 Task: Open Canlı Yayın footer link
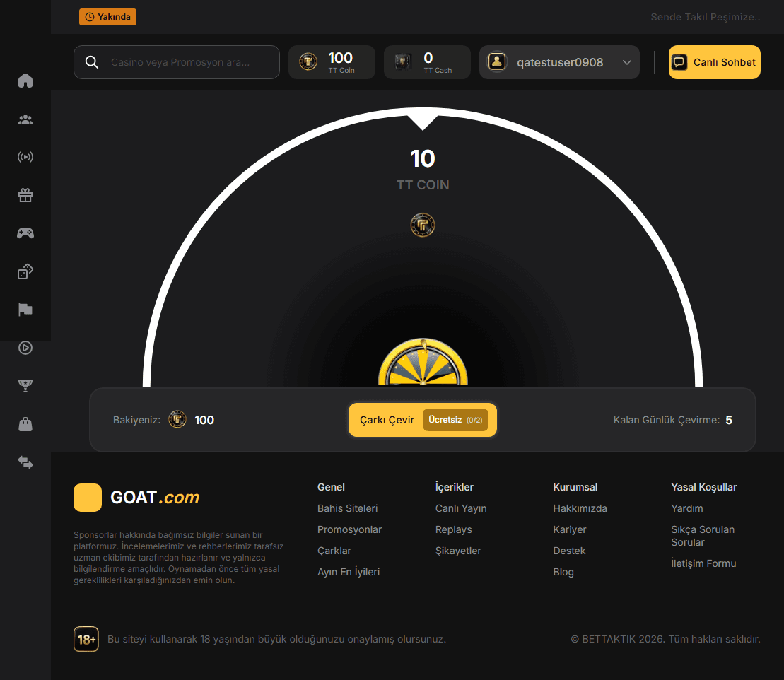point(461,508)
